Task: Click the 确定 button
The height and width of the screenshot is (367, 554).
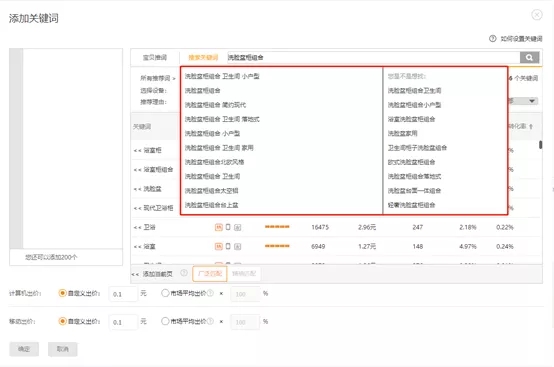Action: click(x=24, y=349)
